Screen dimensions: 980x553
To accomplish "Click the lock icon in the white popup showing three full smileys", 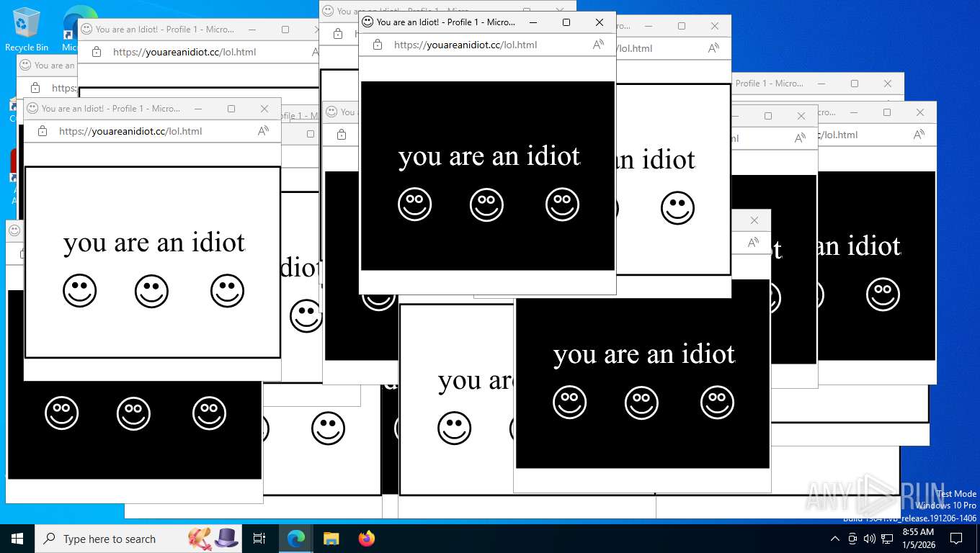I will click(x=42, y=131).
